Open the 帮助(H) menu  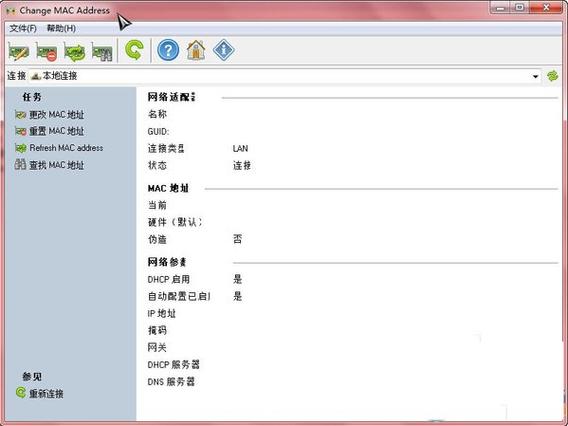(61, 28)
